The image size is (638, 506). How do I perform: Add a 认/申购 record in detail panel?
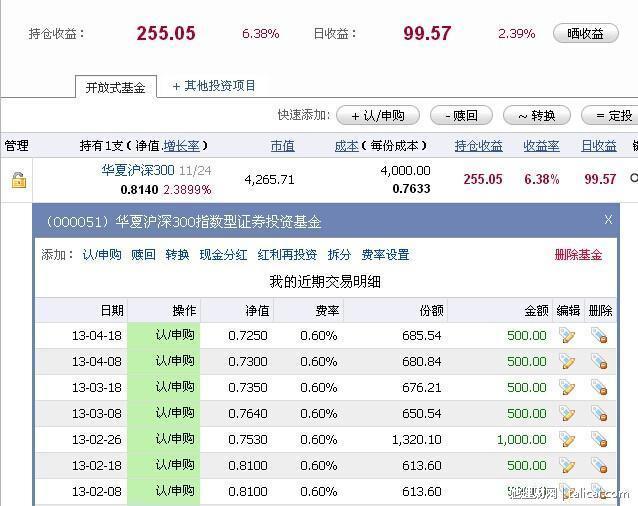(102, 255)
